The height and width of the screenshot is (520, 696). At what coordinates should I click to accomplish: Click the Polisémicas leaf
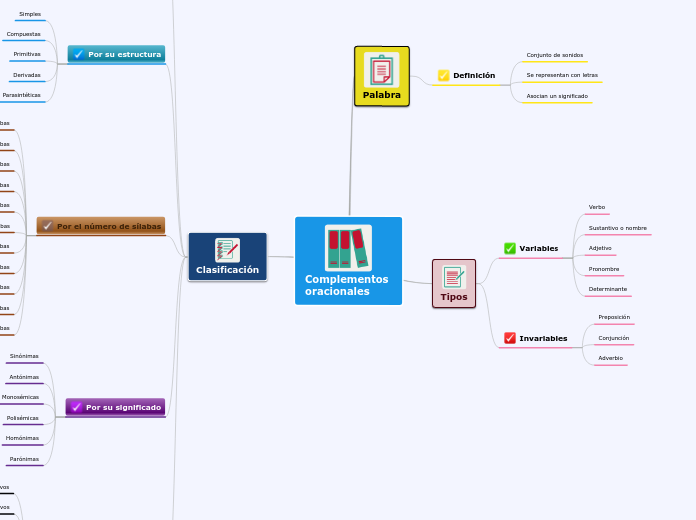coord(22,418)
